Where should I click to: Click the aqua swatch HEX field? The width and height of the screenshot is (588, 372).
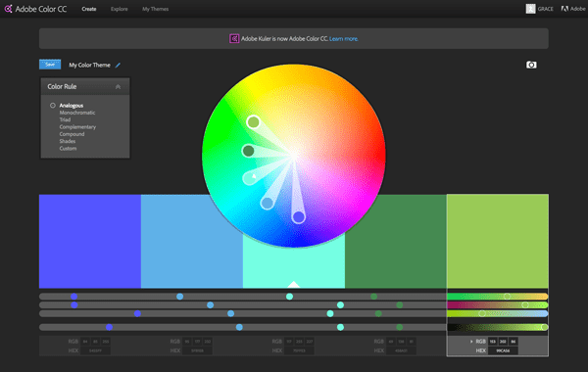(x=299, y=350)
